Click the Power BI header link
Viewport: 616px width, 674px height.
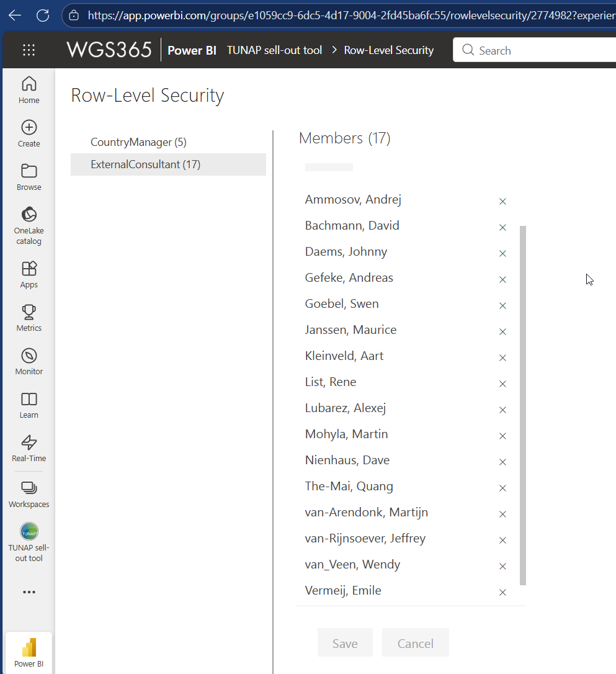[192, 50]
